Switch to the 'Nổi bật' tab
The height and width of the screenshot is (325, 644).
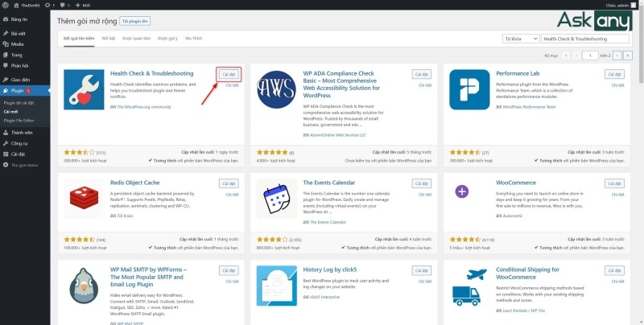(x=109, y=39)
